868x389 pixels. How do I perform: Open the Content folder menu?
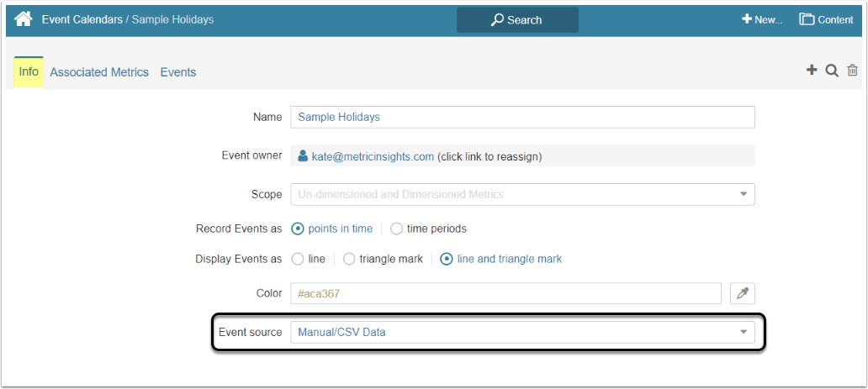[826, 19]
